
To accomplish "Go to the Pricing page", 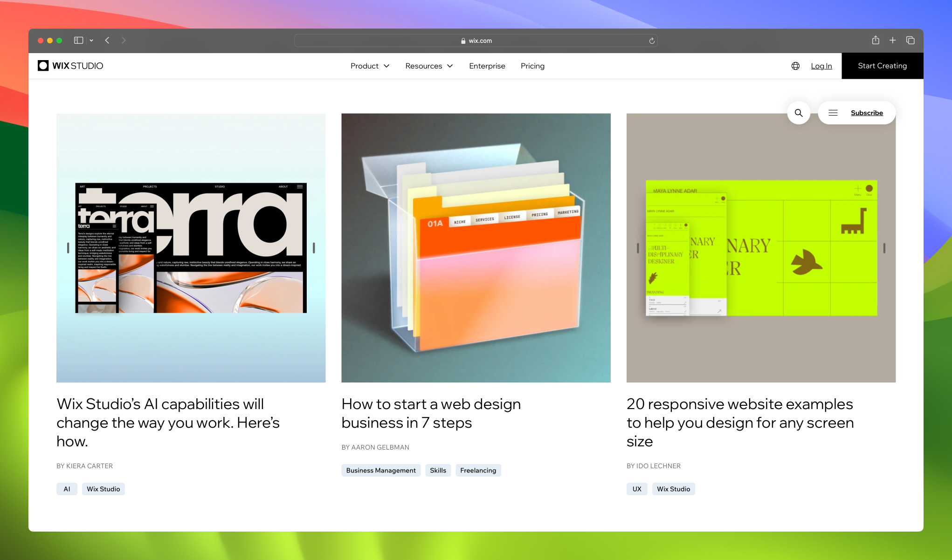I will tap(532, 66).
